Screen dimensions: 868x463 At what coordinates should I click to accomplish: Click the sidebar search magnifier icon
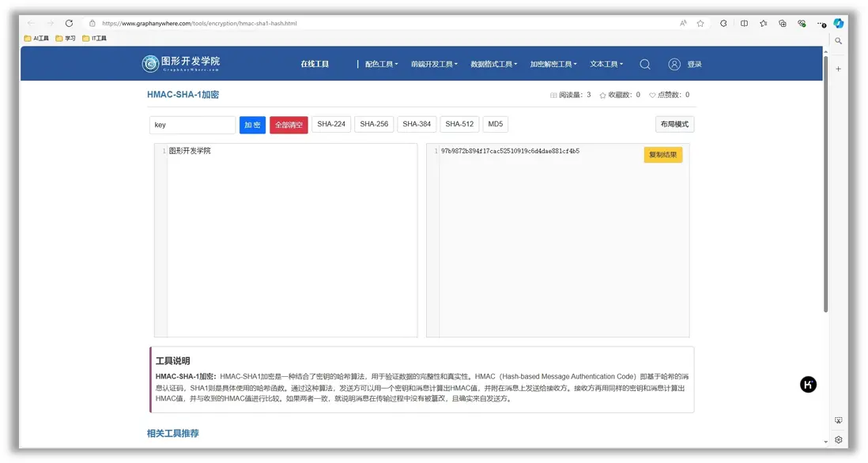839,41
